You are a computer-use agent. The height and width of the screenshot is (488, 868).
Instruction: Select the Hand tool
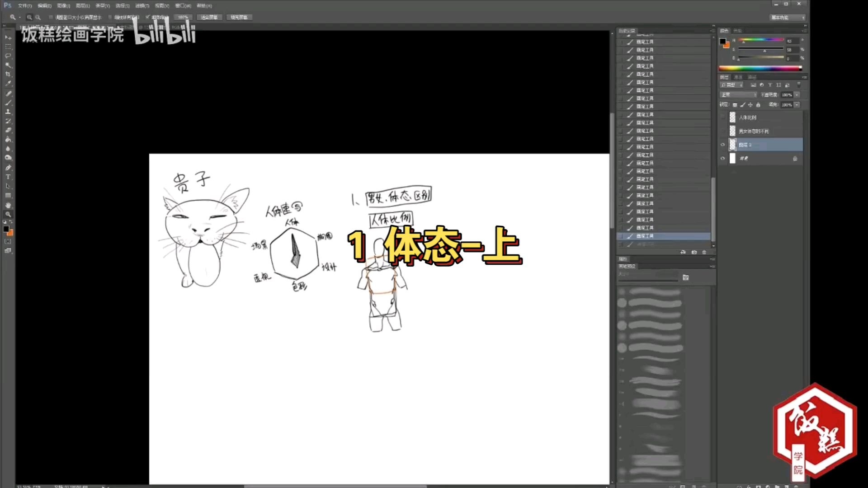pyautogui.click(x=8, y=205)
